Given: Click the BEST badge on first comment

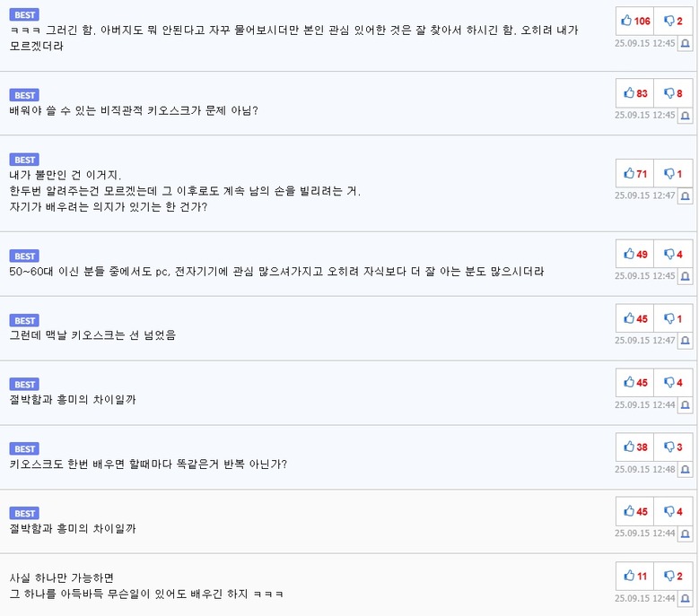Looking at the screenshot, I should (x=24, y=14).
